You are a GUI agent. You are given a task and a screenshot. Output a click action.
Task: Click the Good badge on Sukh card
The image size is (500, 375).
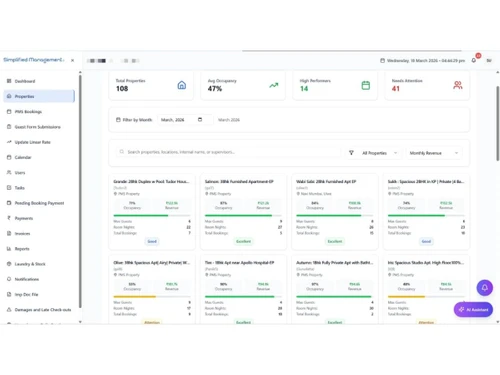pos(426,241)
